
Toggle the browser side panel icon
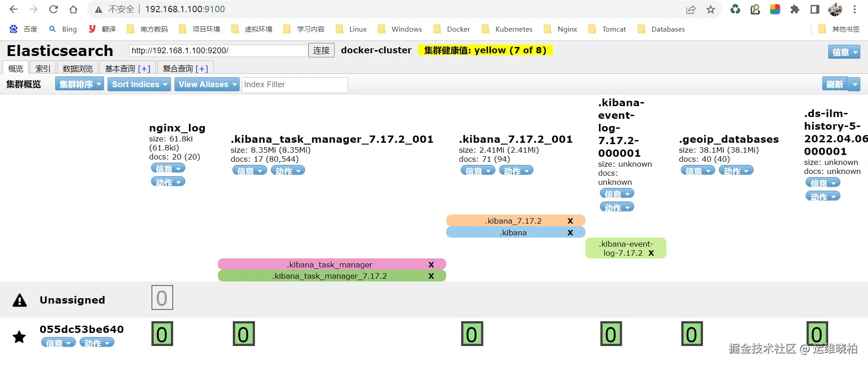point(815,9)
